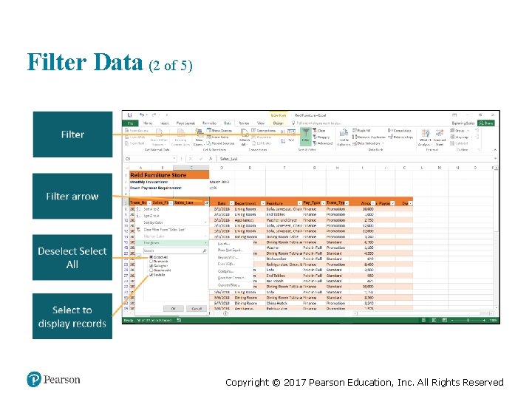Click the Reapply filter icon
The height and width of the screenshot is (399, 532).
pyautogui.click(x=315, y=137)
